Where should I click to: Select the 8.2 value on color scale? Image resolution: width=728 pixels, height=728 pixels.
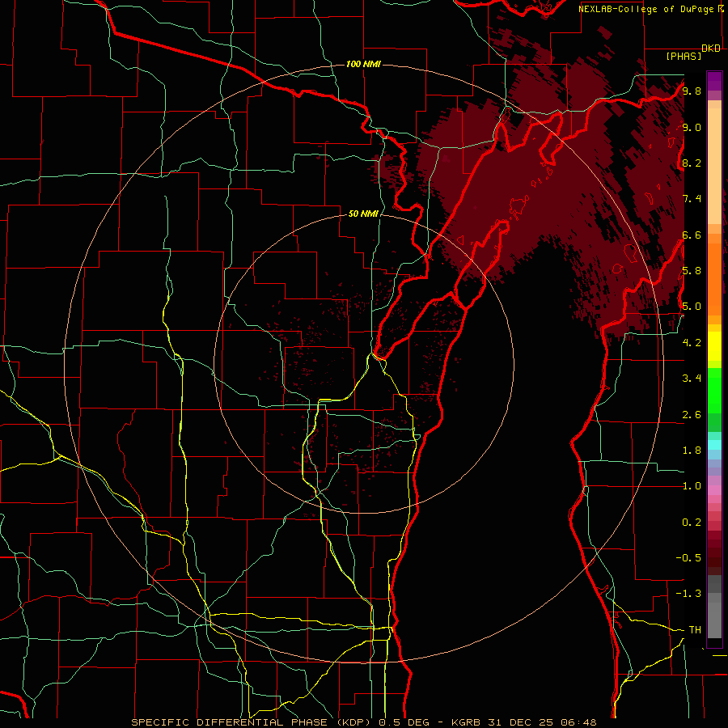coord(692,163)
